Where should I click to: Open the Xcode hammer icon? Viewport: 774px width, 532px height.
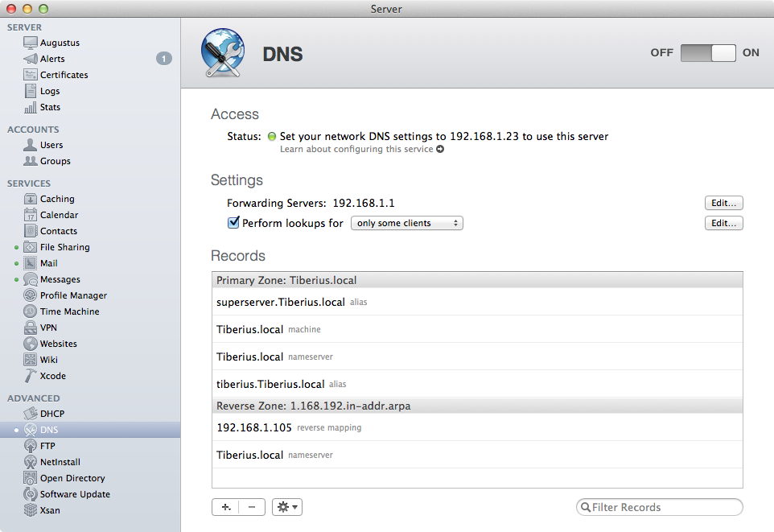[x=30, y=376]
